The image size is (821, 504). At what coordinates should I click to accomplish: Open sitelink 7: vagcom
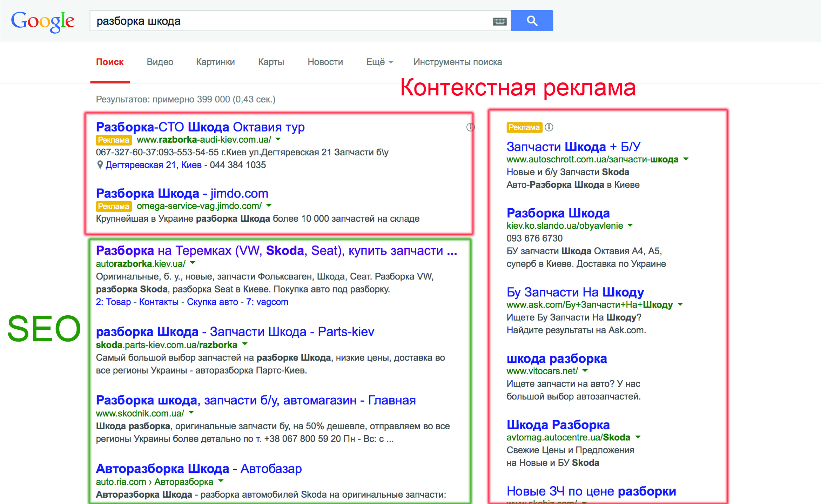(x=267, y=302)
